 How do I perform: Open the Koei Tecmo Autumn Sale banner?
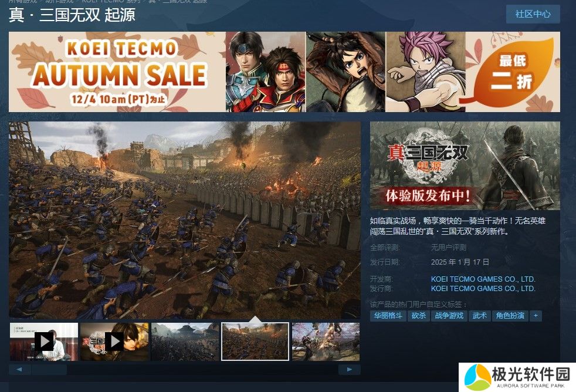click(x=284, y=72)
